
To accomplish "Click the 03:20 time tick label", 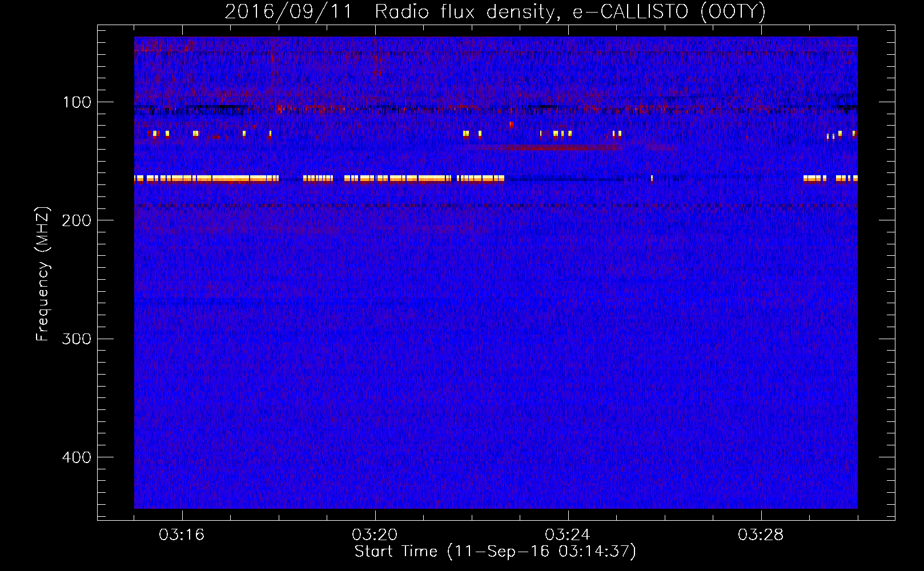I will click(x=375, y=535).
